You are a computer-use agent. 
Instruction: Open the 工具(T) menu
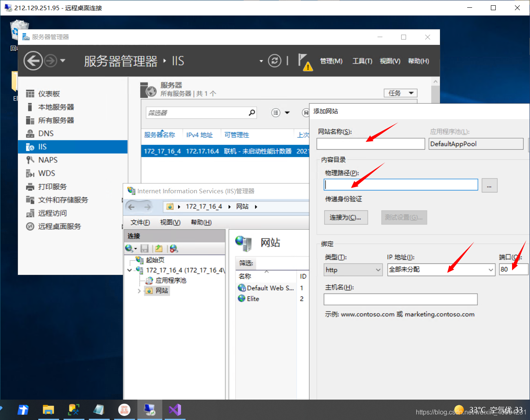point(362,61)
